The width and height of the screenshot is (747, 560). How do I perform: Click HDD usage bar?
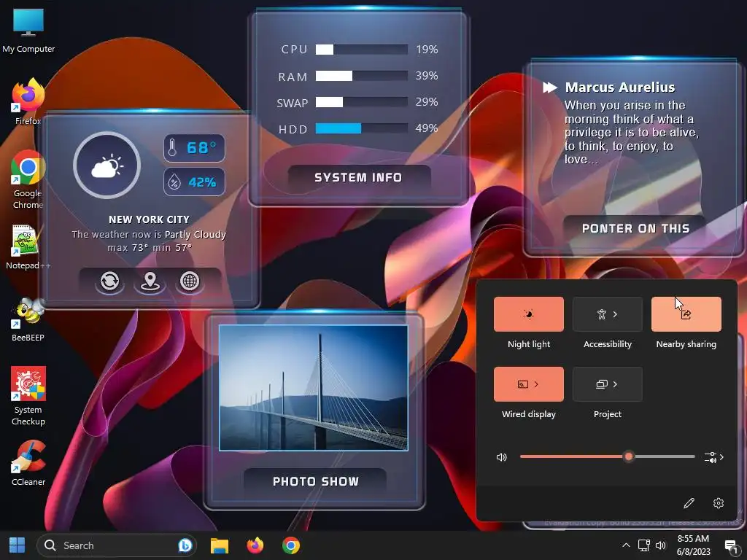[x=362, y=128]
